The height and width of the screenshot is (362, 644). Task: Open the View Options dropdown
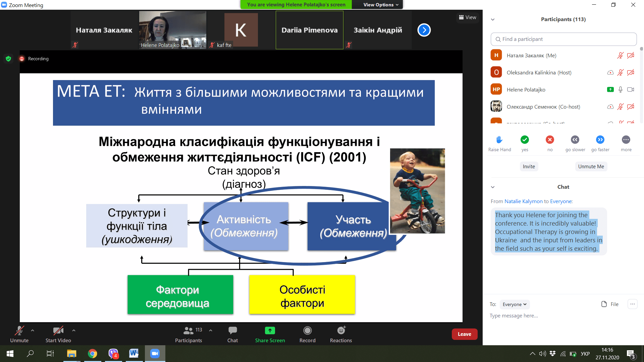(x=381, y=5)
